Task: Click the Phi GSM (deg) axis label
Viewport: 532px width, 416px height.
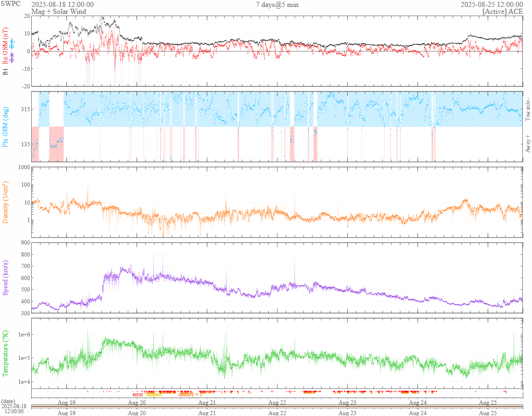Action: pos(6,126)
